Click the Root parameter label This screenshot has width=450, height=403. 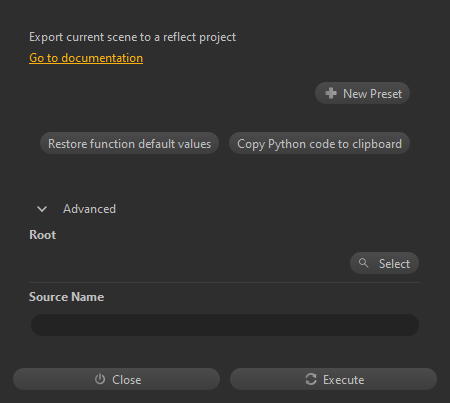pyautogui.click(x=43, y=235)
